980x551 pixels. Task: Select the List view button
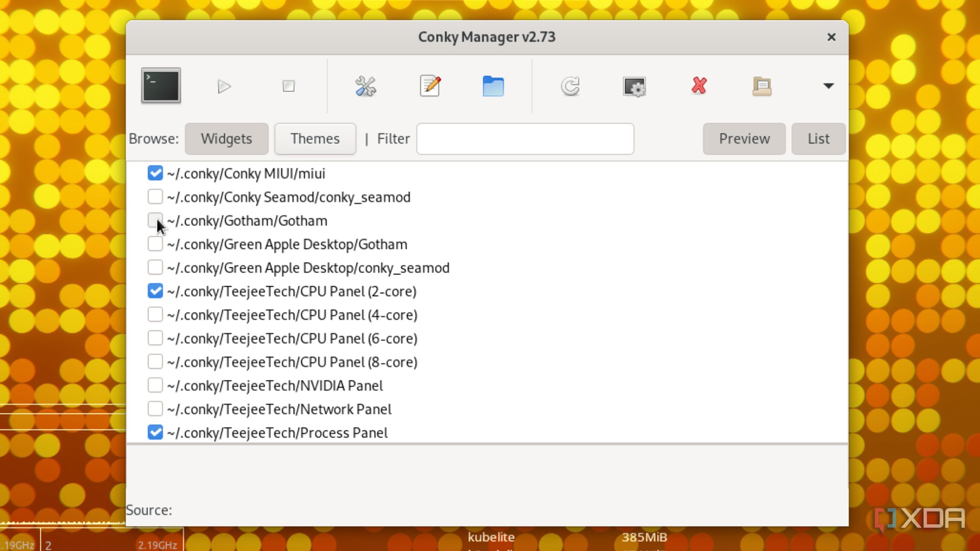point(818,139)
